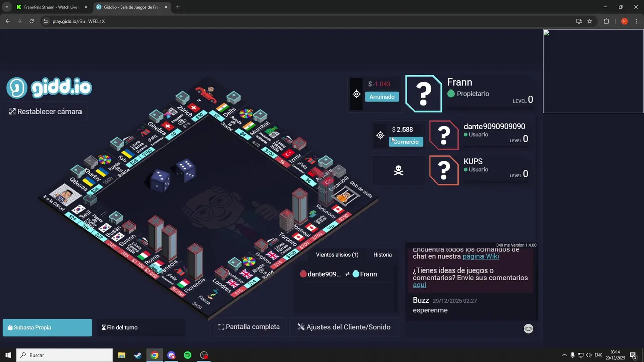
Task: Open a new browser tab
Action: (178, 7)
